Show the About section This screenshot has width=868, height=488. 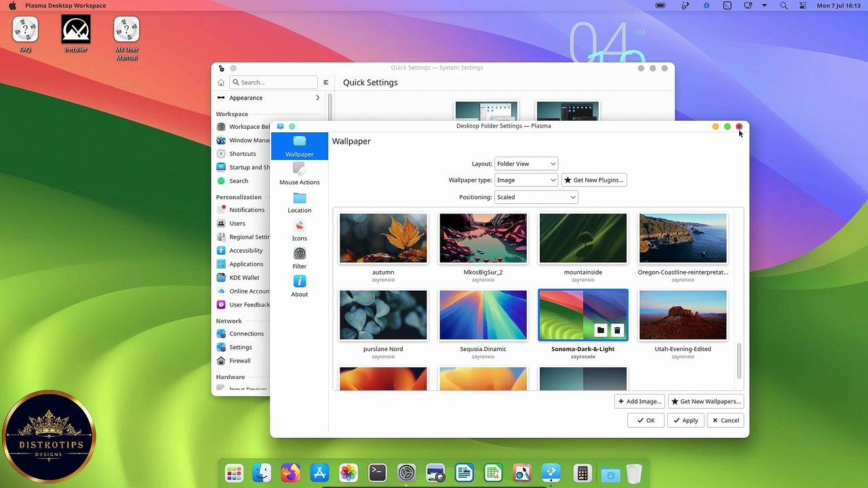(x=299, y=286)
